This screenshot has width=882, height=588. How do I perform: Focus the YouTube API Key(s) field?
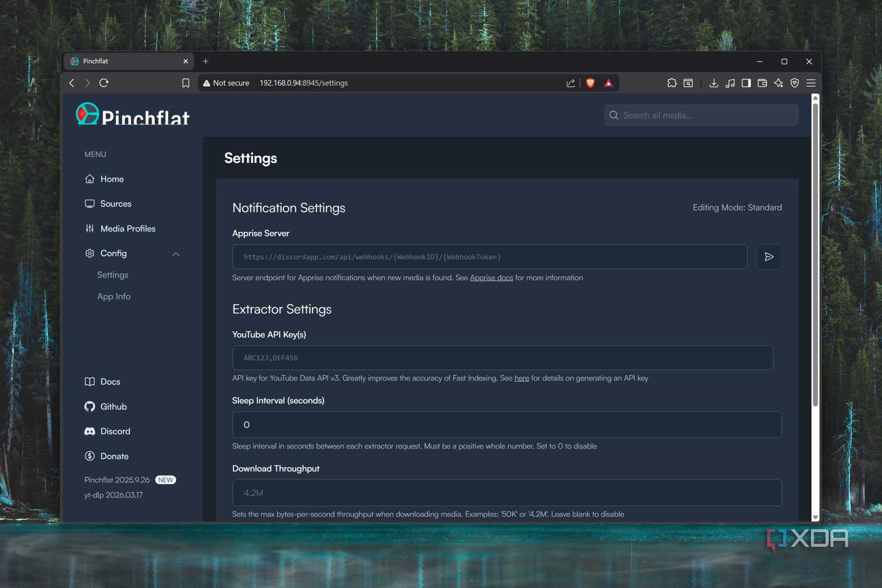502,358
